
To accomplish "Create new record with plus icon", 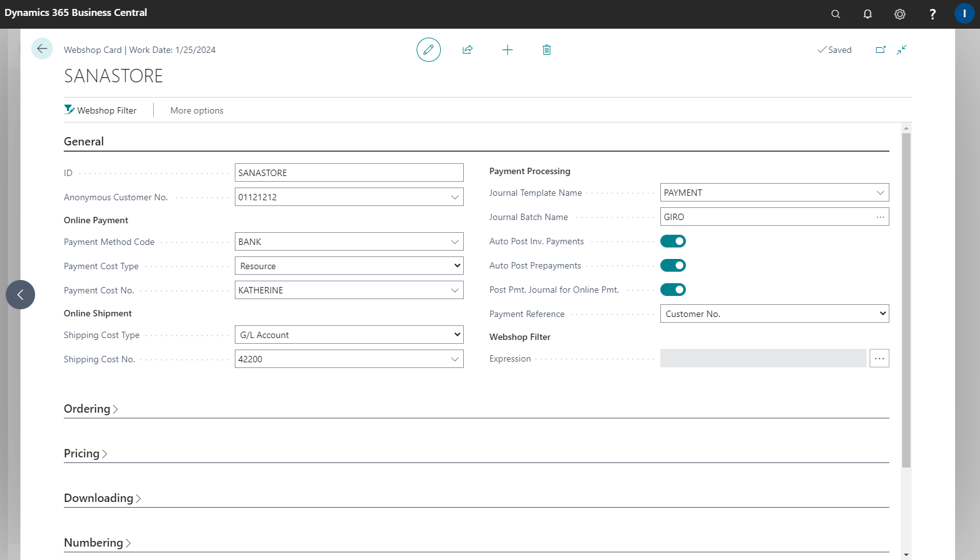I will (507, 50).
